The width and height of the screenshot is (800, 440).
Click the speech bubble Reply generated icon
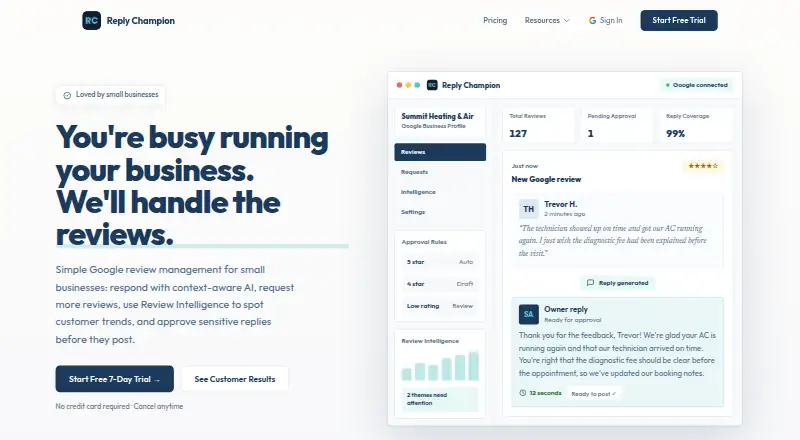point(590,283)
